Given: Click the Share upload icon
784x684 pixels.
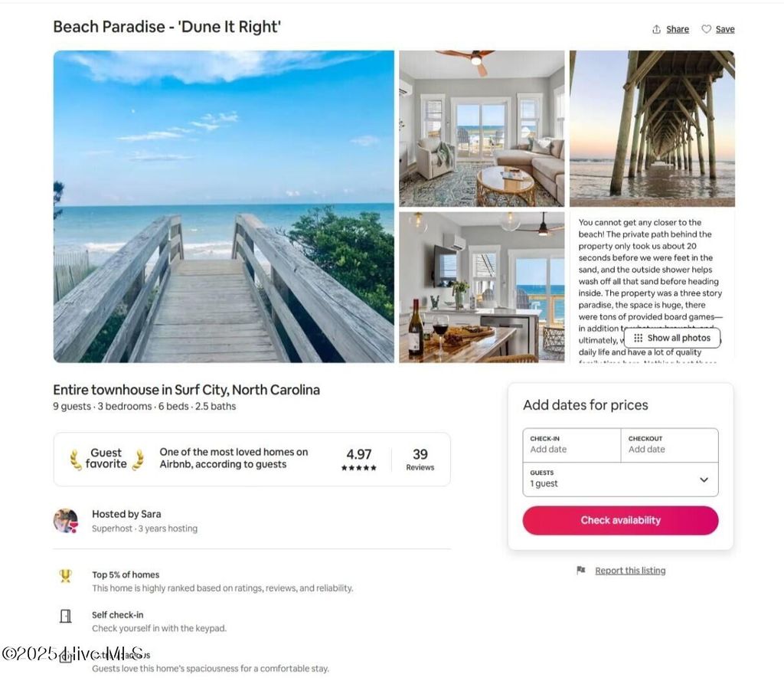Looking at the screenshot, I should point(656,30).
